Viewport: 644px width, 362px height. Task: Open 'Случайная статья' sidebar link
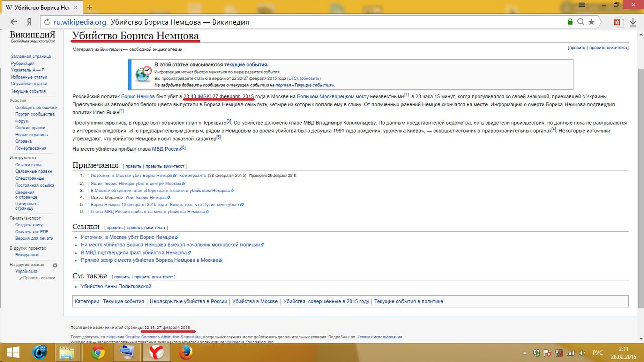click(29, 84)
